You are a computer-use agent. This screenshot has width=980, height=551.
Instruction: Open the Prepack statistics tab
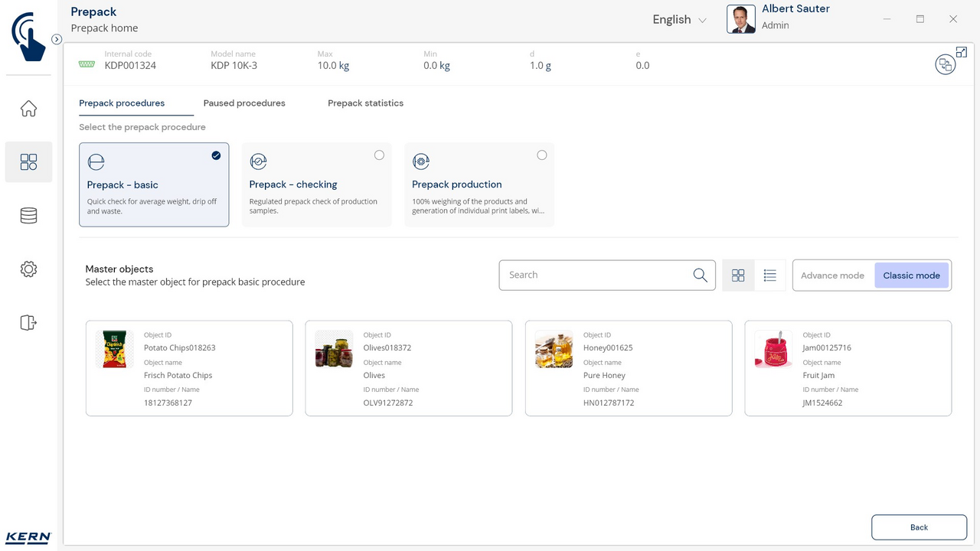click(365, 103)
